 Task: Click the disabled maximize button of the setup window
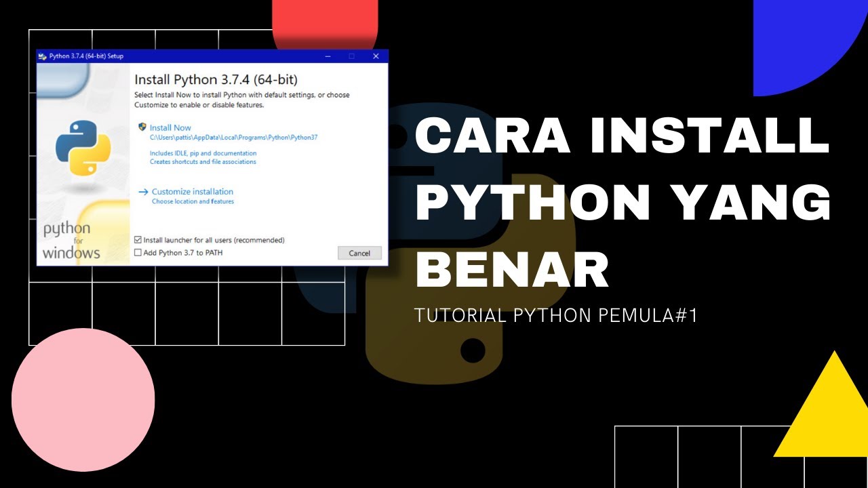(x=351, y=56)
